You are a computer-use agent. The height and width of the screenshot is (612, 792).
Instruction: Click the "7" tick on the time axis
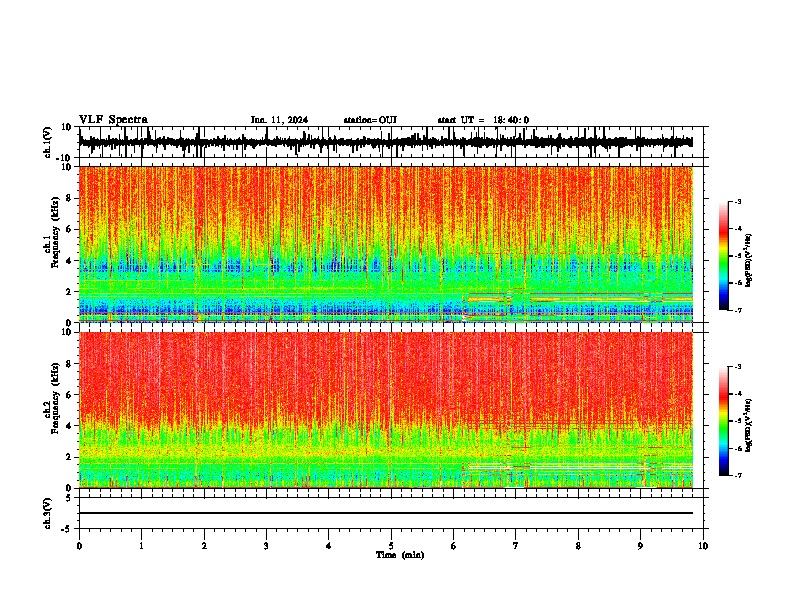pyautogui.click(x=516, y=546)
